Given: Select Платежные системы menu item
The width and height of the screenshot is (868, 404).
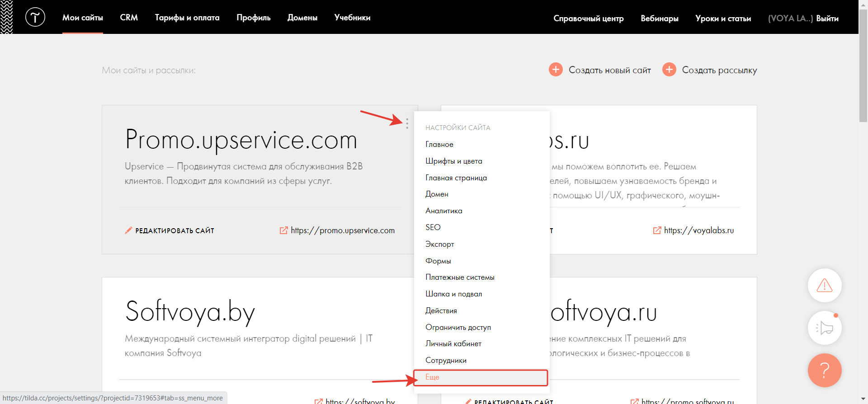Looking at the screenshot, I should tap(460, 277).
